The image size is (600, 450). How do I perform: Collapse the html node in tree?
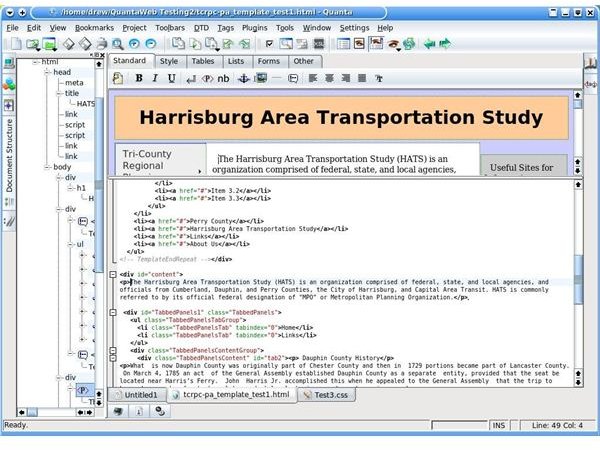36,62
